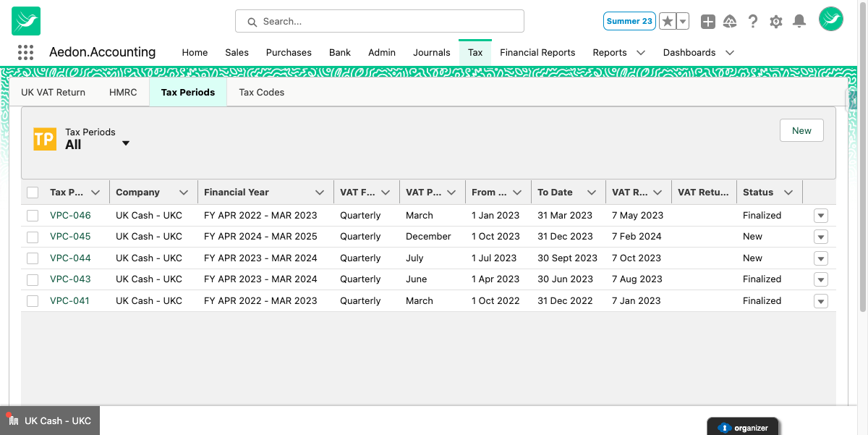Open To Date column menu chevron
This screenshot has width=868, height=435.
(592, 193)
